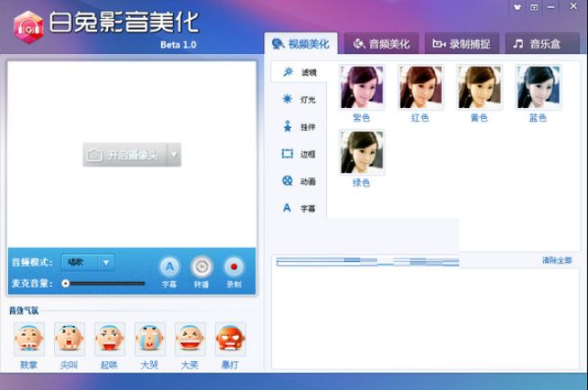The height and width of the screenshot is (390, 588).
Task: Trigger the 暴打 angry red face effect
Action: pyautogui.click(x=231, y=339)
